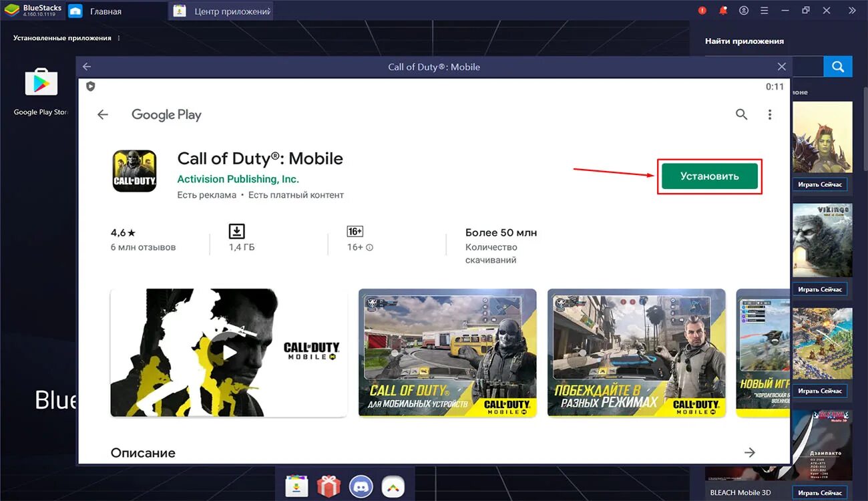Click the 16+ age rating badge

coord(355,231)
